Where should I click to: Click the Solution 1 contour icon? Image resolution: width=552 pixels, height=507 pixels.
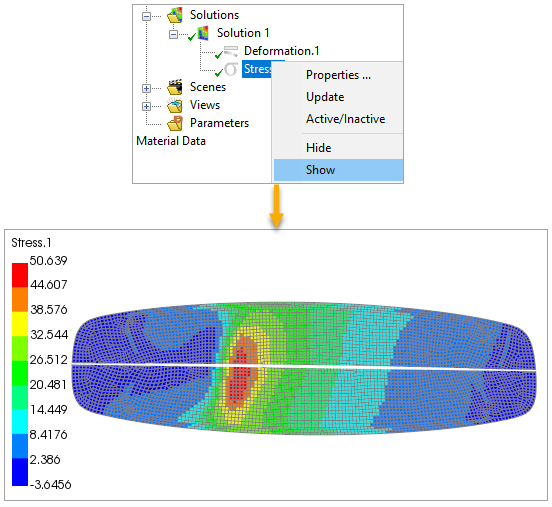(x=203, y=33)
